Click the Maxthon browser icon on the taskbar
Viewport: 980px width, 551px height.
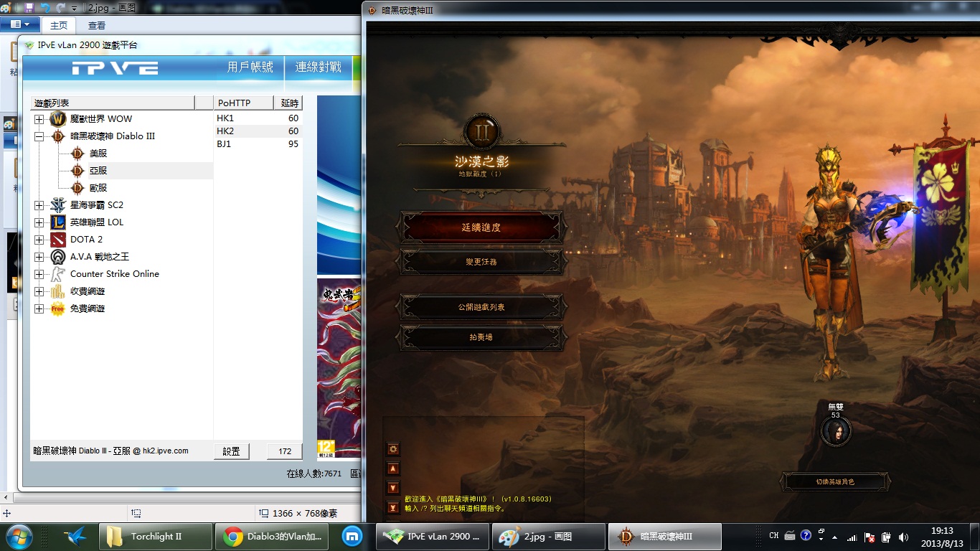353,536
